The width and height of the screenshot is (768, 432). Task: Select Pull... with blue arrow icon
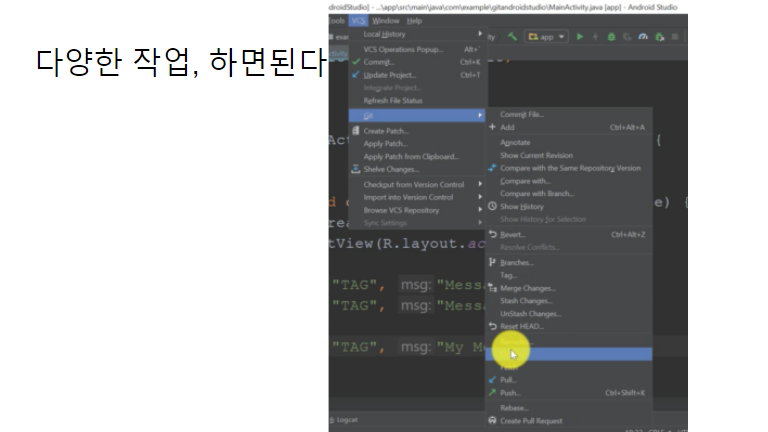click(569, 380)
